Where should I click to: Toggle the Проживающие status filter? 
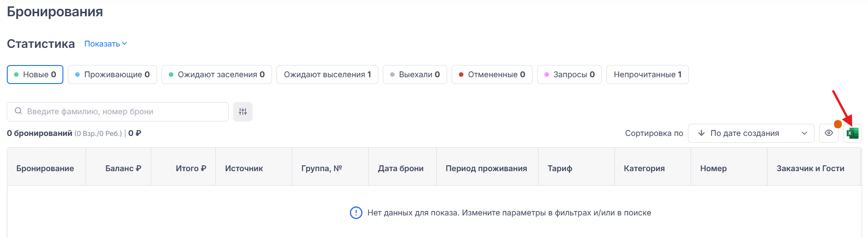(x=112, y=75)
